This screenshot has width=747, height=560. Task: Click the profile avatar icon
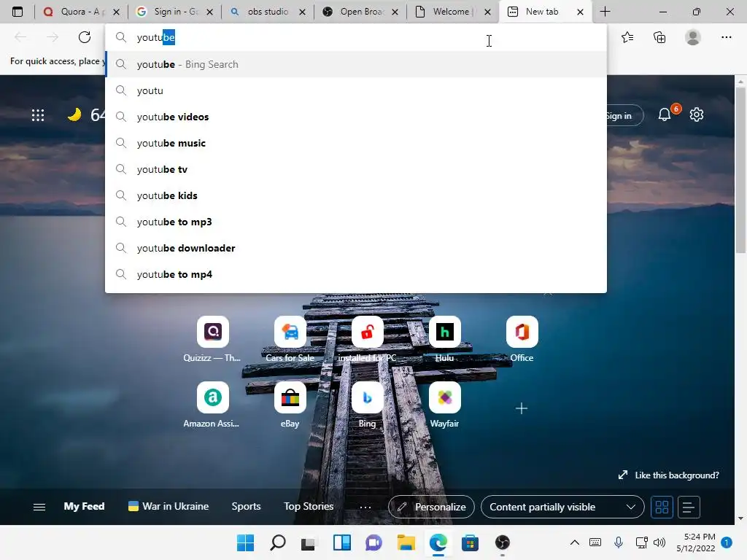[x=693, y=37]
